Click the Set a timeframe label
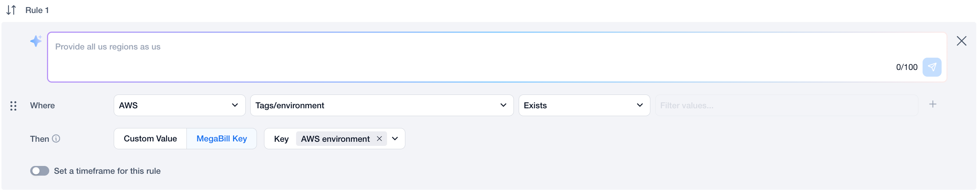The width and height of the screenshot is (980, 192). pos(107,171)
